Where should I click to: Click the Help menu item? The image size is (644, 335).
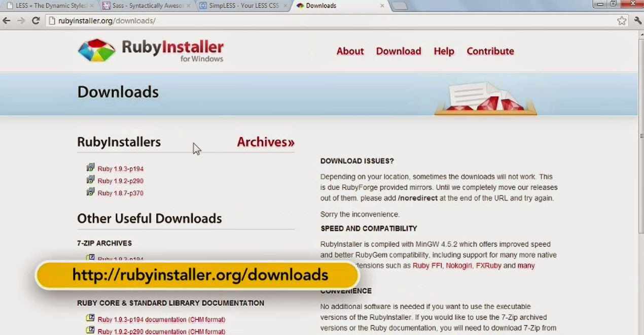(444, 51)
